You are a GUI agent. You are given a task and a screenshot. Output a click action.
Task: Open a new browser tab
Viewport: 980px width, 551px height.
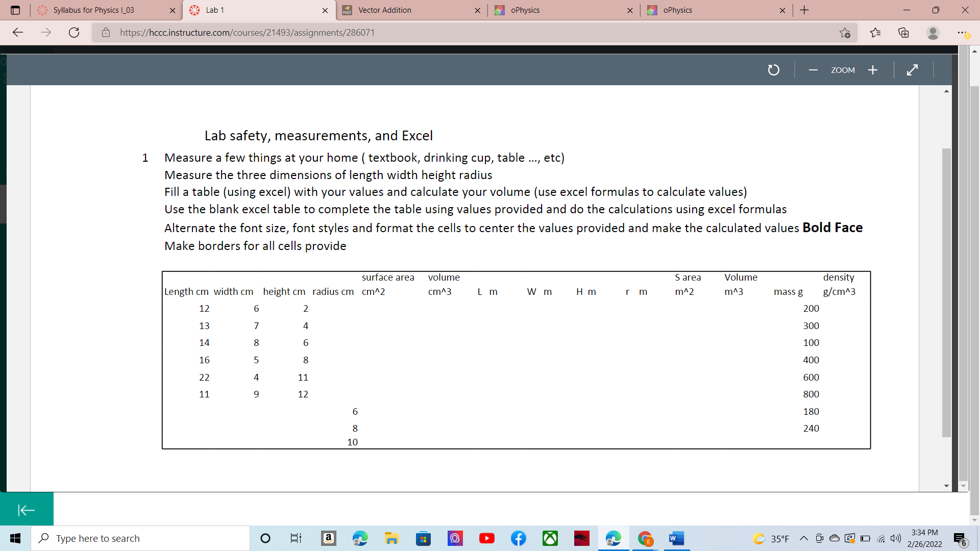point(804,10)
